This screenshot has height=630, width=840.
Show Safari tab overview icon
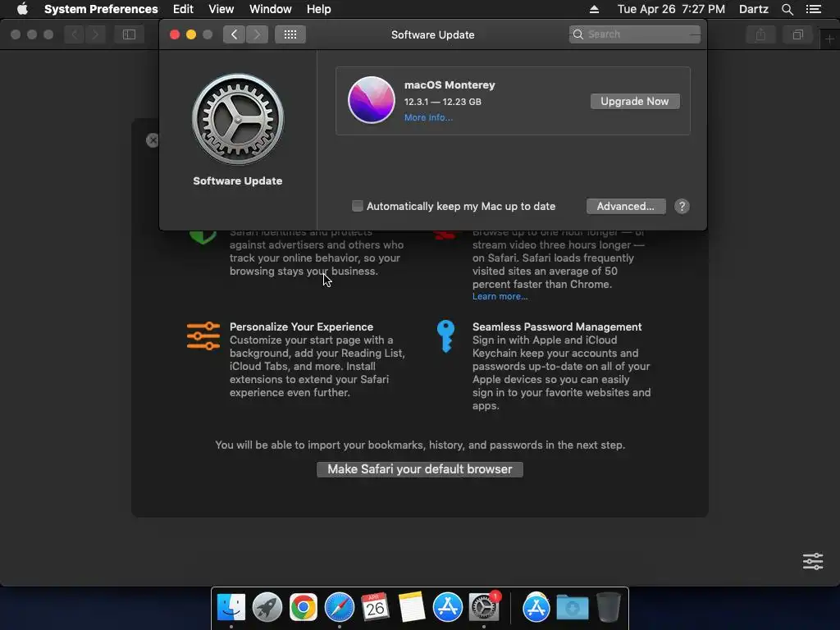coord(797,34)
